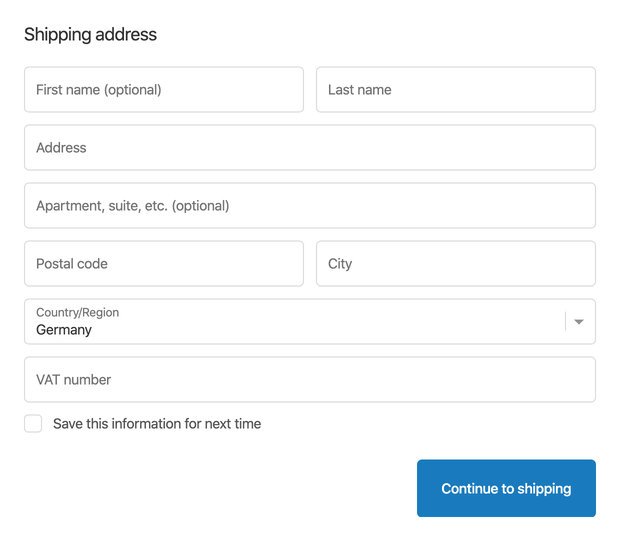
Task: Click the vertical divider beside the dropdown caret
Action: coord(565,321)
